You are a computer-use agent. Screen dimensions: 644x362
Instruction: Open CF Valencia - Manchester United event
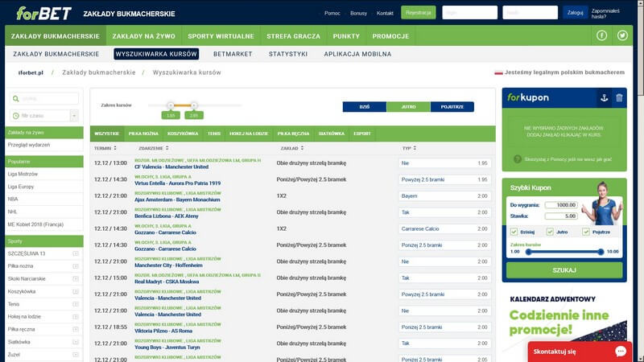[x=171, y=167]
